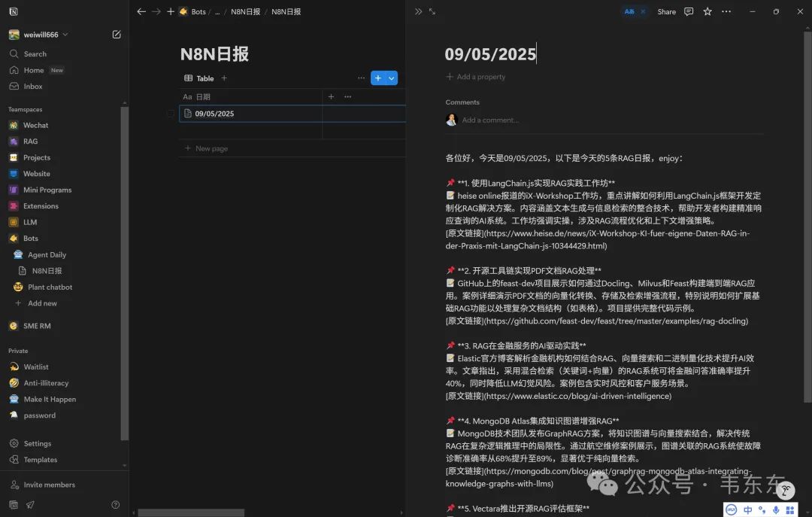
Task: Collapse the side peek with double chevron
Action: (419, 11)
